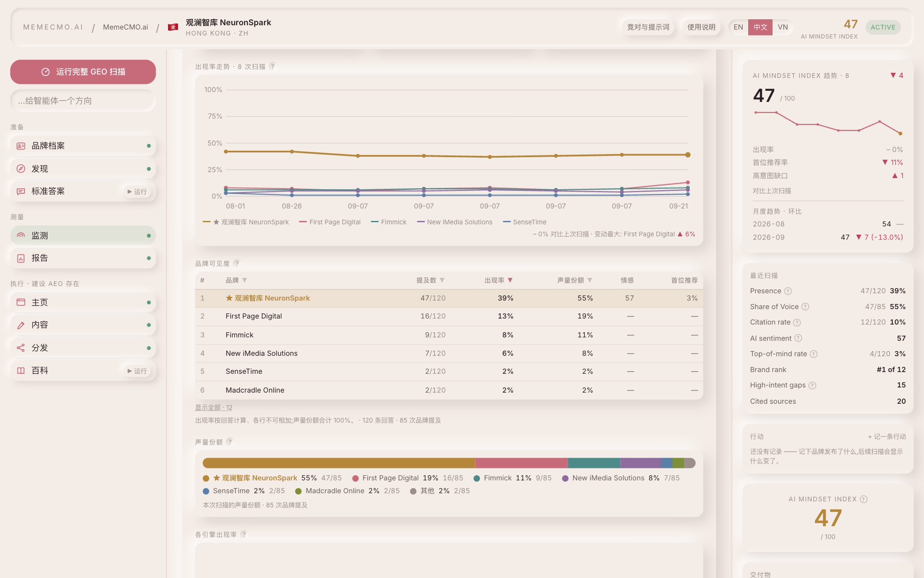Expand full brand list 显示全部 · 12

point(214,408)
